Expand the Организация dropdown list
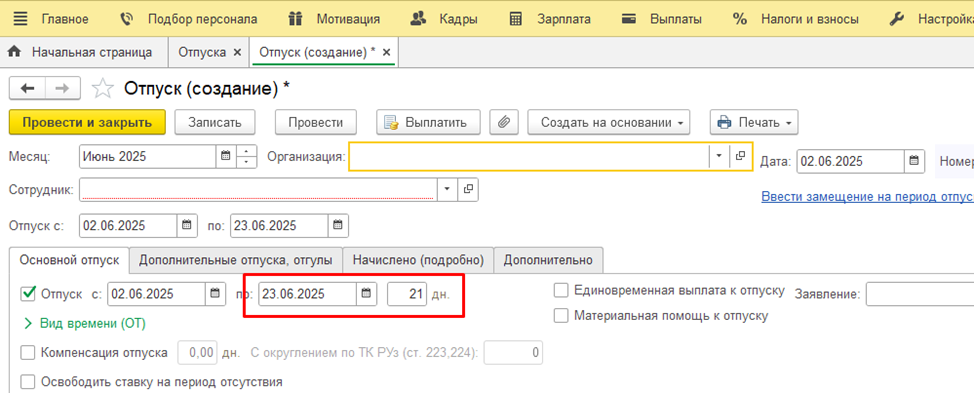This screenshot has height=393, width=974. tap(719, 156)
